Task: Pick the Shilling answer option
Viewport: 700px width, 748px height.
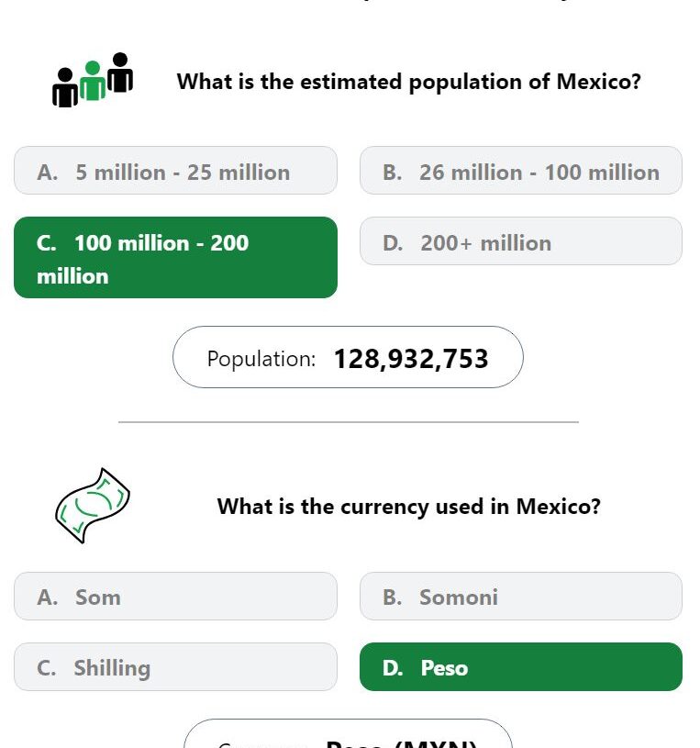Action: pyautogui.click(x=175, y=667)
